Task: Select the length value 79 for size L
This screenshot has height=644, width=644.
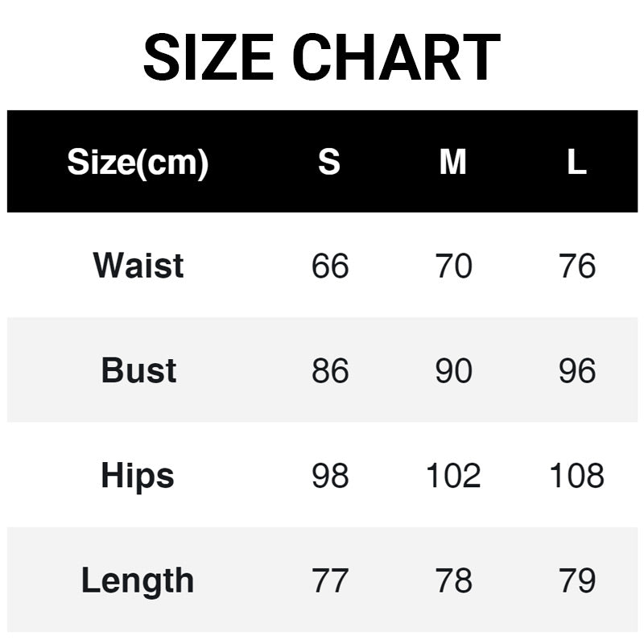Action: click(577, 580)
